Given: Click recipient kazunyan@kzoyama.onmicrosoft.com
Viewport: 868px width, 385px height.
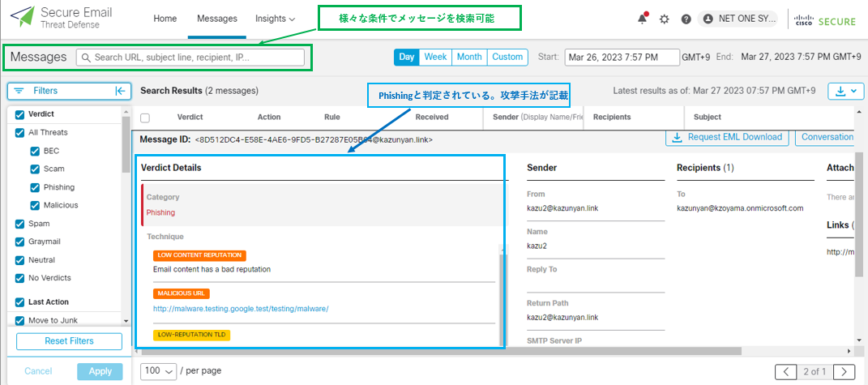Looking at the screenshot, I should (x=740, y=208).
